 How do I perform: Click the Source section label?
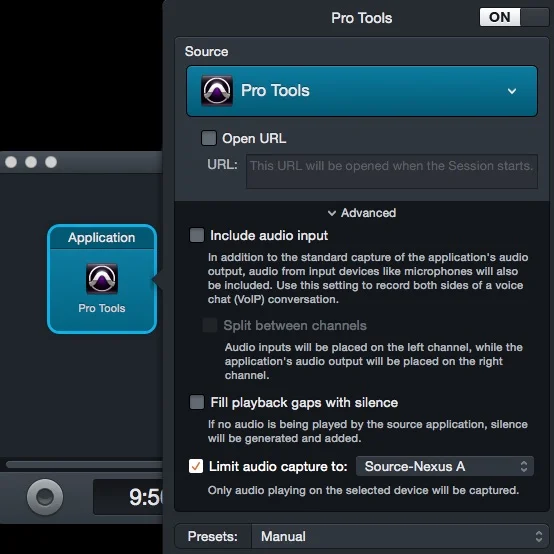[x=206, y=52]
